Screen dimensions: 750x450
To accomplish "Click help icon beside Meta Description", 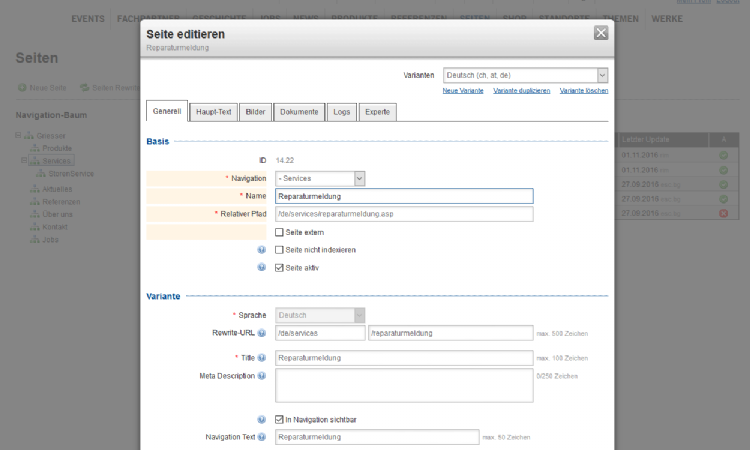I will [x=262, y=376].
